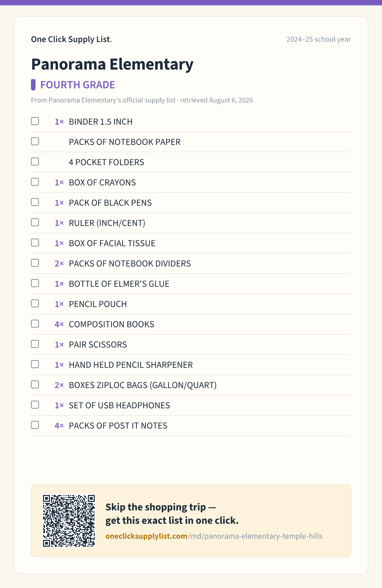This screenshot has width=382, height=588.
Task: Tick the BOX OF FACIAL TISSUE checkbox
Action: point(35,243)
